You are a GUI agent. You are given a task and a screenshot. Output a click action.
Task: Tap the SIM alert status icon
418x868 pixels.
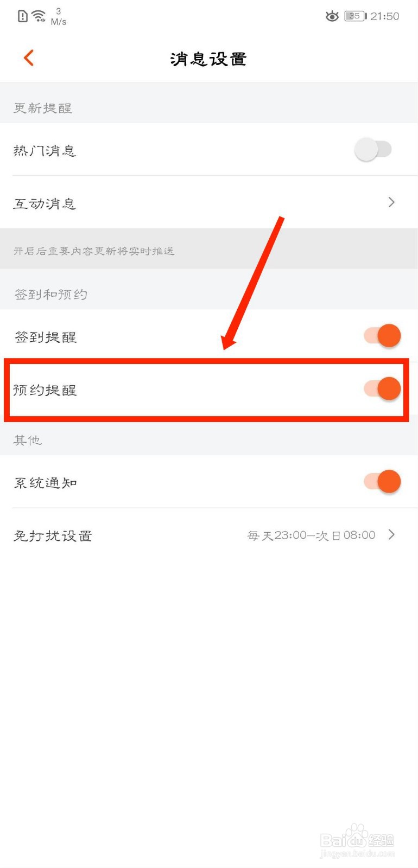22,16
